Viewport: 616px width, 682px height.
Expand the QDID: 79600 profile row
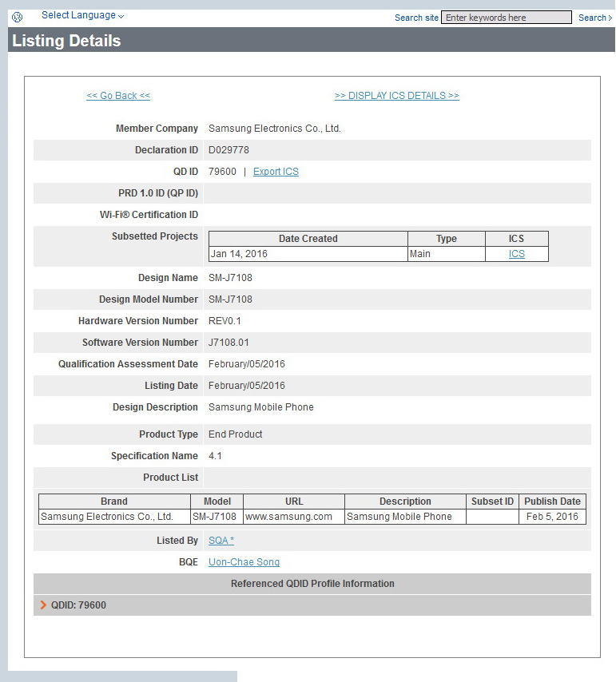pyautogui.click(x=312, y=605)
